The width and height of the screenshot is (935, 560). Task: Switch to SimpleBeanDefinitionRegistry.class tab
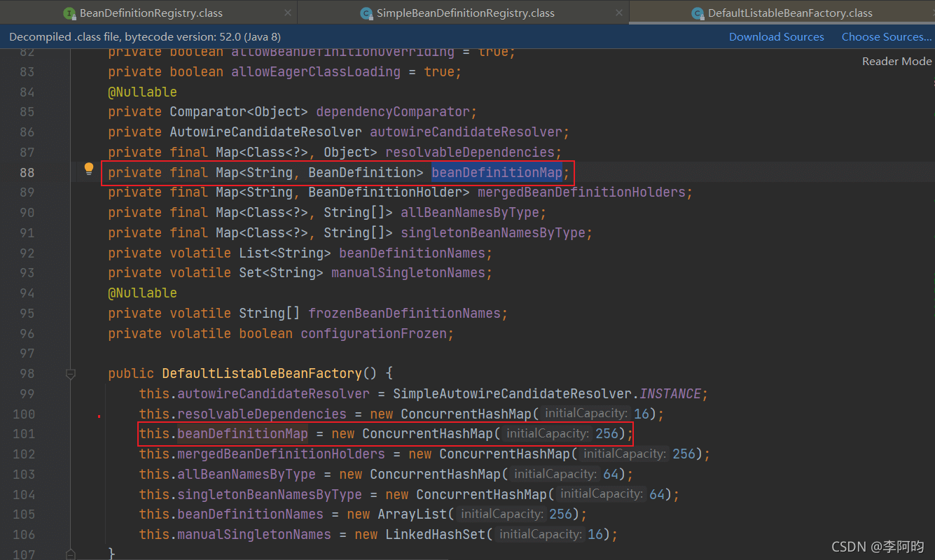[x=465, y=13]
